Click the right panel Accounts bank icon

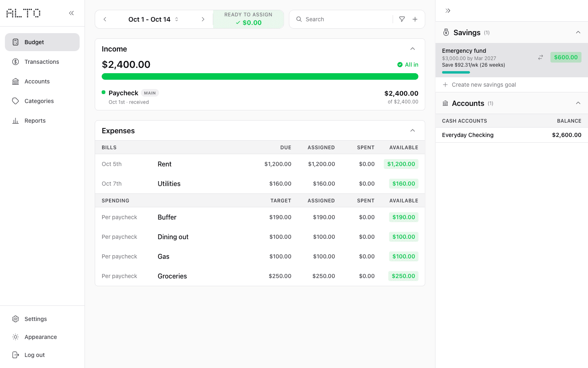pos(445,103)
